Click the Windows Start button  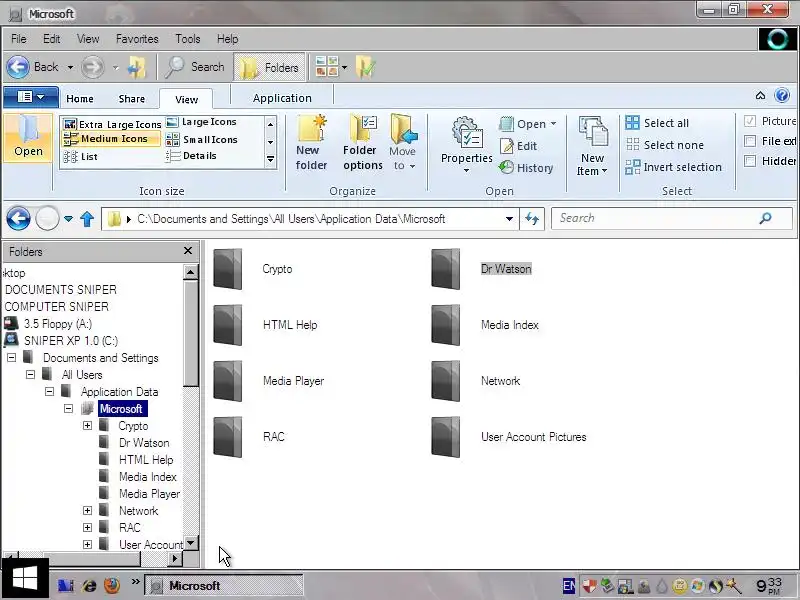coord(24,579)
